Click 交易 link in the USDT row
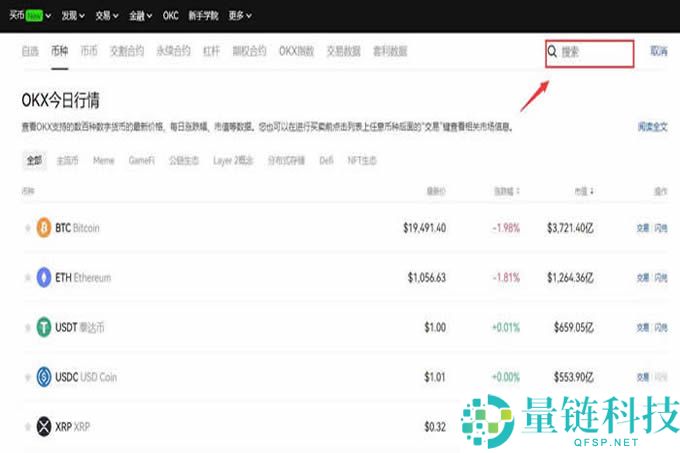Image resolution: width=680 pixels, height=453 pixels. coord(643,328)
